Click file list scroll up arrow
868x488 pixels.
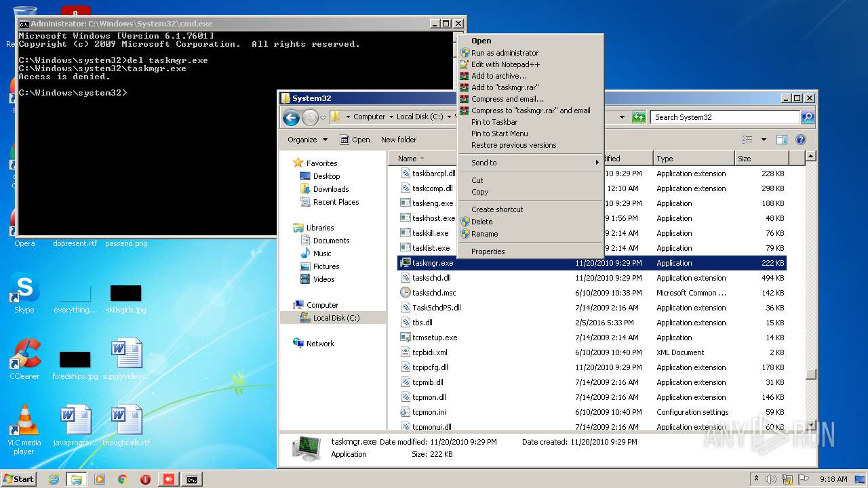810,157
